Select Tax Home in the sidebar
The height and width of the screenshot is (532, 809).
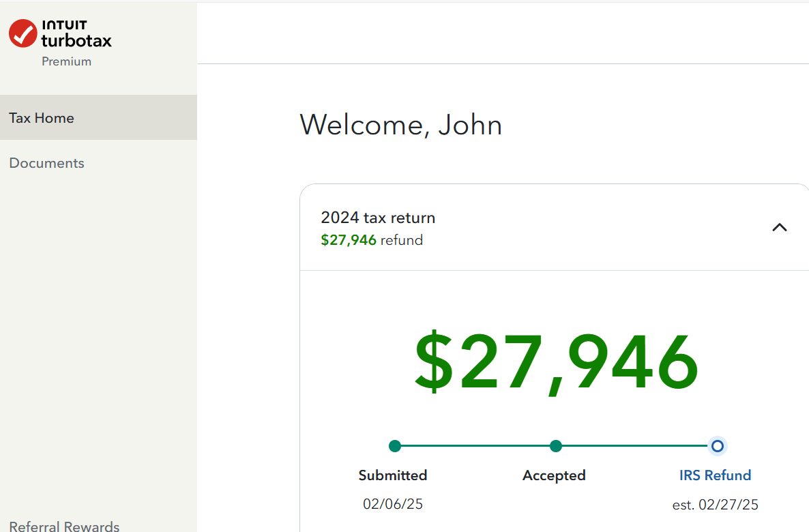[42, 118]
